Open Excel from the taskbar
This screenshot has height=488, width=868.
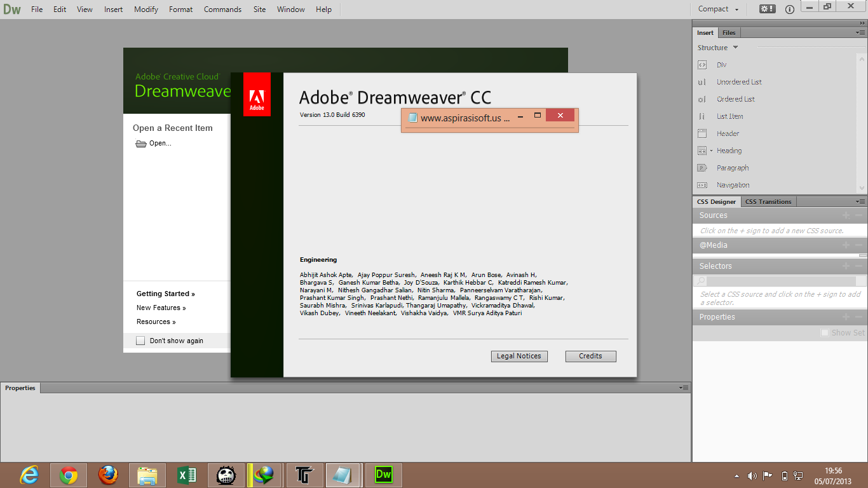(x=187, y=475)
